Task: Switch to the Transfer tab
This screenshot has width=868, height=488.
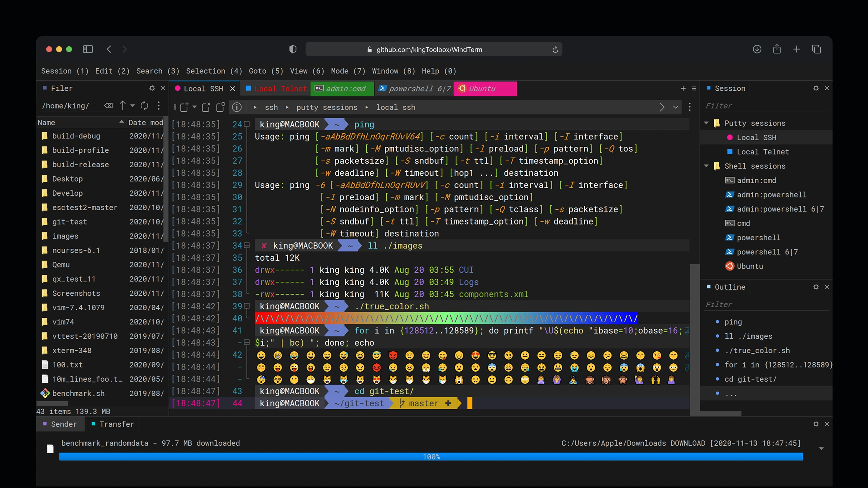Action: pos(112,424)
